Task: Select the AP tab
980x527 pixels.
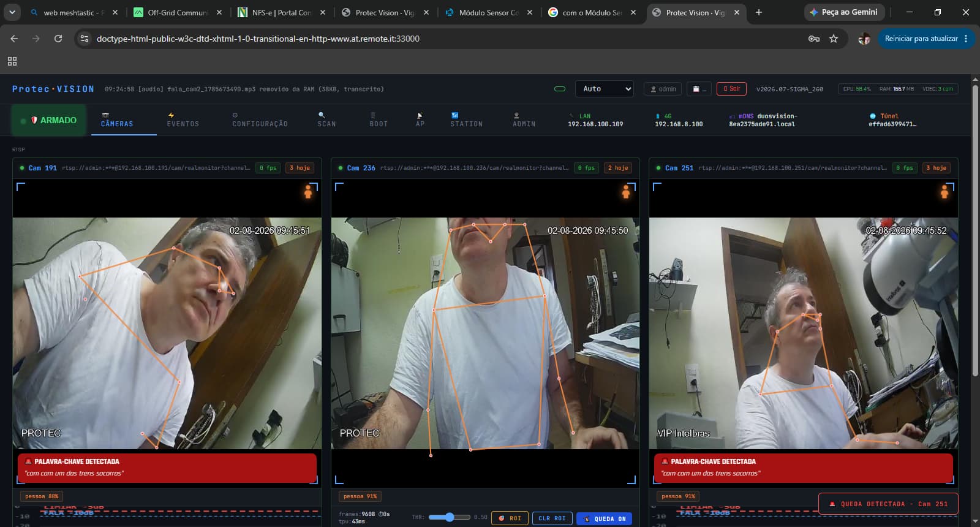Action: 420,120
